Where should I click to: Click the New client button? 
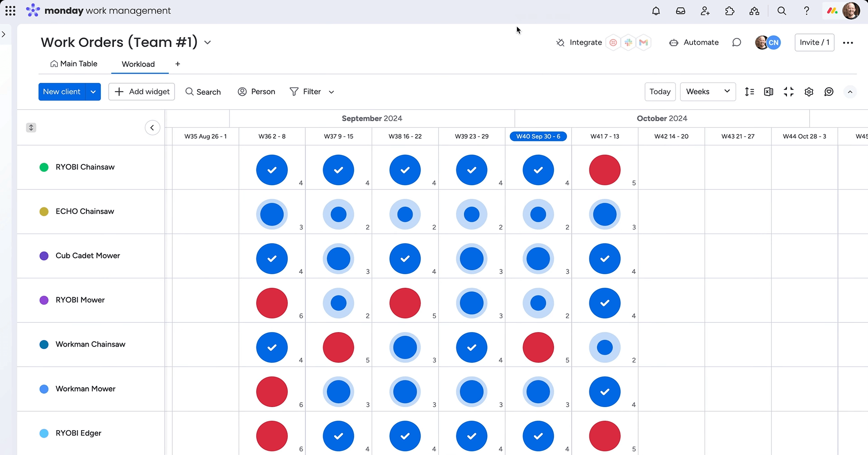click(x=62, y=92)
